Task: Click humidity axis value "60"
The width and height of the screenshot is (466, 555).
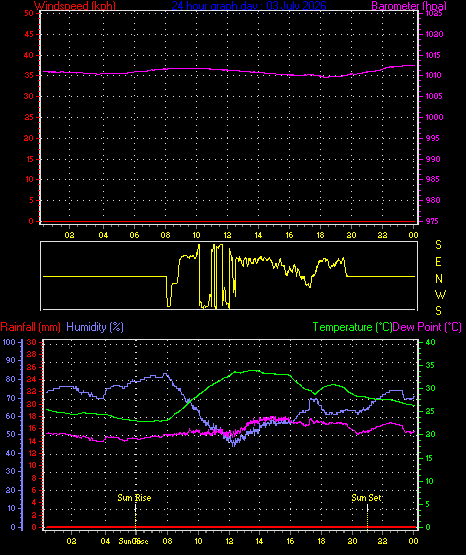Action: click(11, 417)
